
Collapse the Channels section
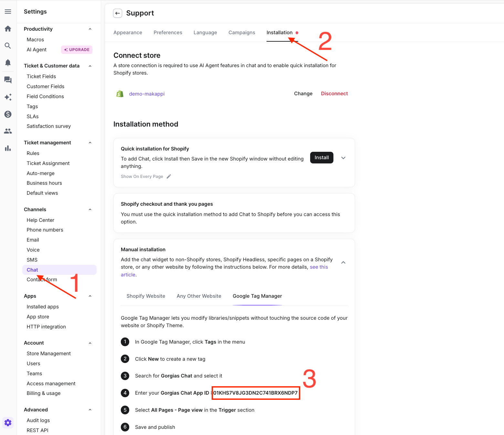(x=90, y=210)
